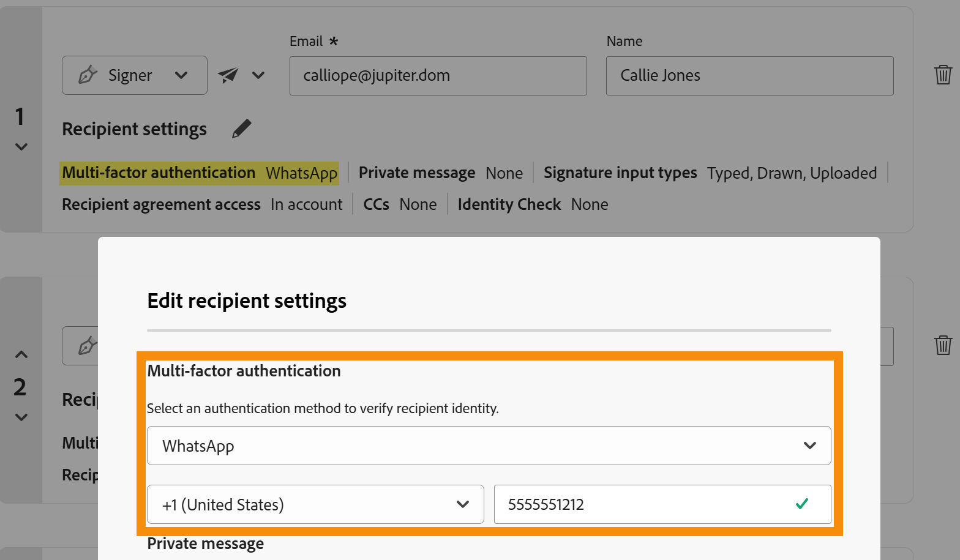The width and height of the screenshot is (960, 560).
Task: Click the green checkmark in phone field
Action: (x=801, y=504)
